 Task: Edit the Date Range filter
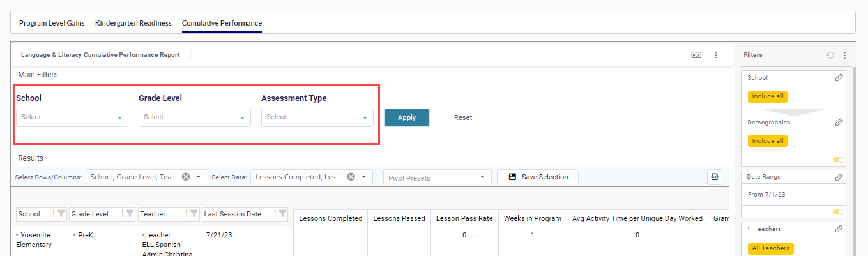click(839, 177)
